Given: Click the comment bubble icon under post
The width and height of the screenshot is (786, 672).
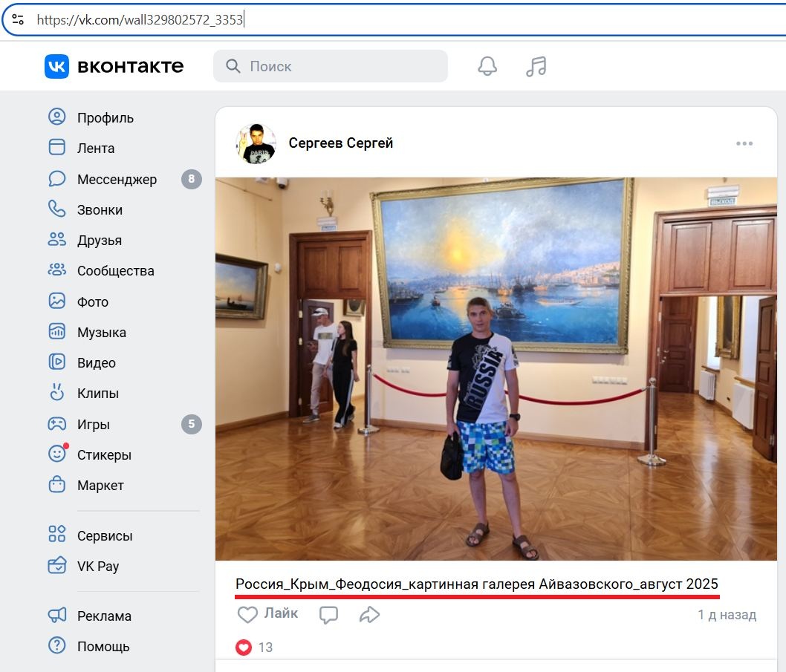Looking at the screenshot, I should 328,615.
